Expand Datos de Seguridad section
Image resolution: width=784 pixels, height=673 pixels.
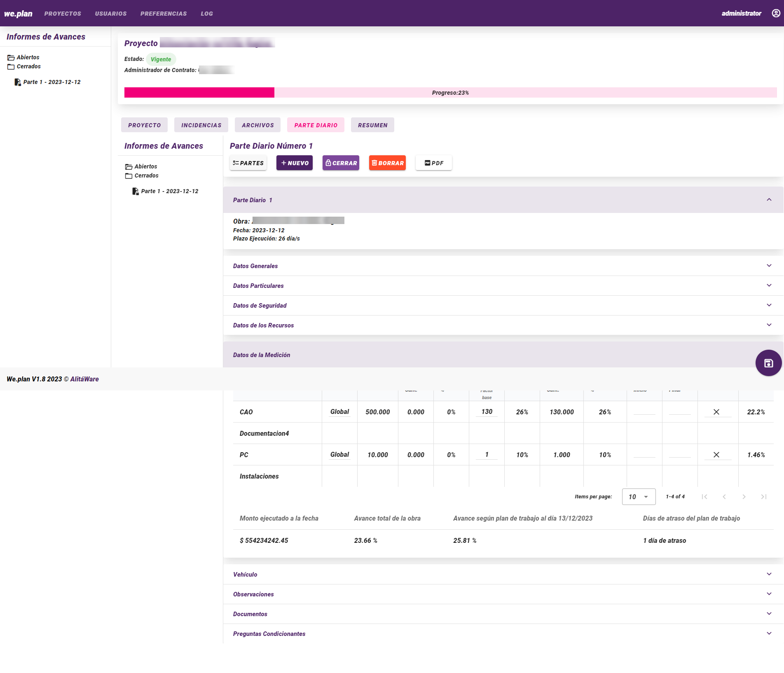coord(769,305)
